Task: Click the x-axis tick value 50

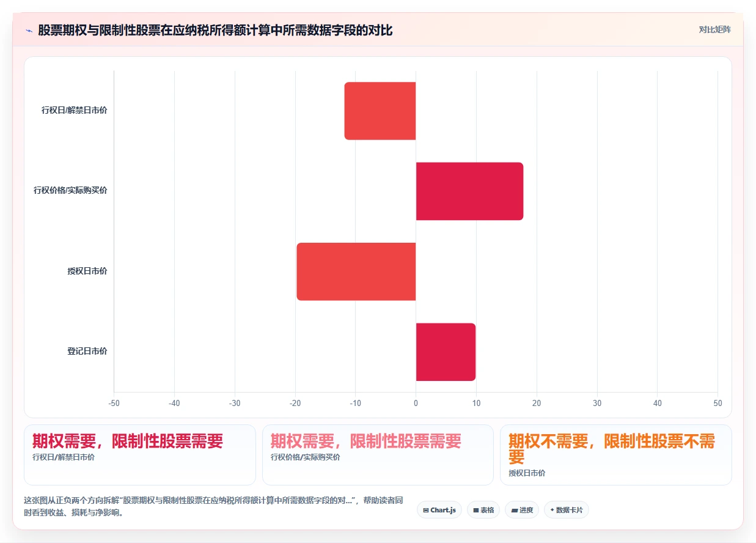Action: pos(717,404)
